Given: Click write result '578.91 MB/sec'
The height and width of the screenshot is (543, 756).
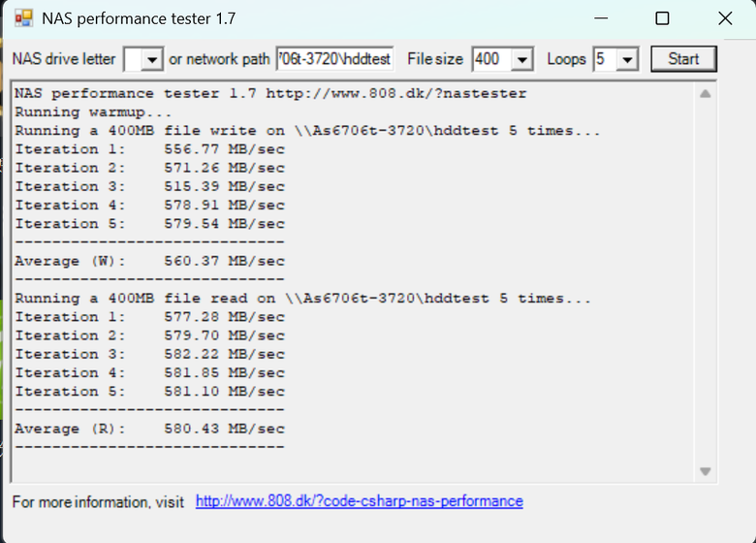Looking at the screenshot, I should click(x=224, y=206).
